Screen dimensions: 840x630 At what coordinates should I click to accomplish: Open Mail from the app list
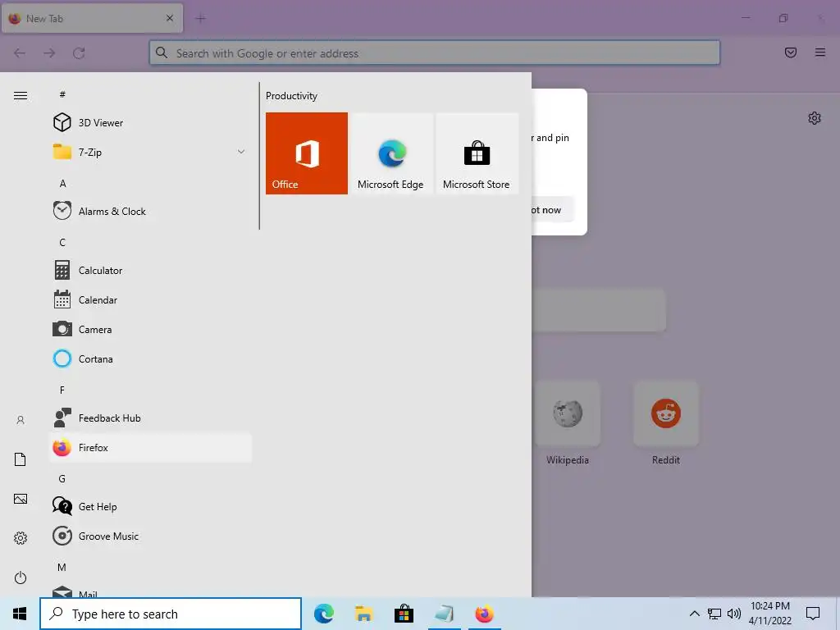coord(151,591)
